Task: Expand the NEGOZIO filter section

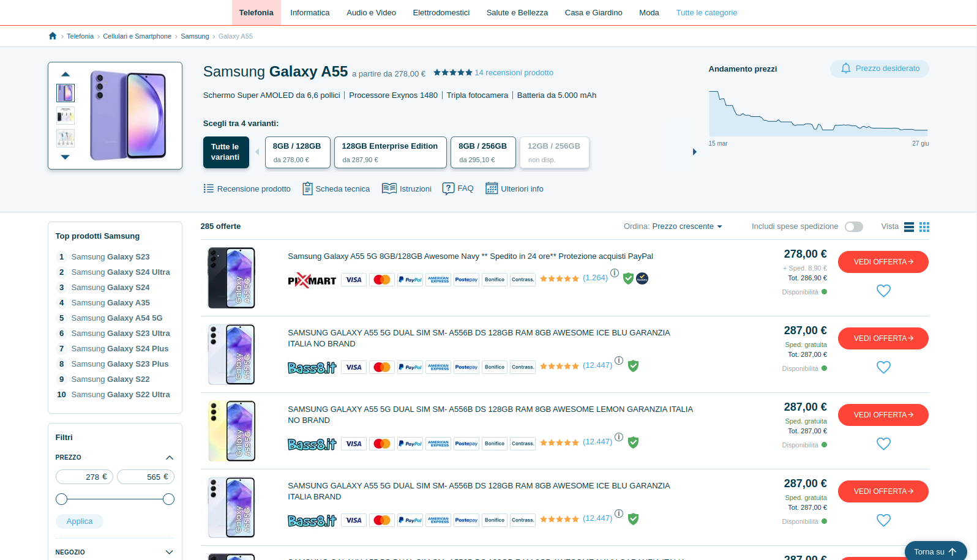Action: [170, 553]
